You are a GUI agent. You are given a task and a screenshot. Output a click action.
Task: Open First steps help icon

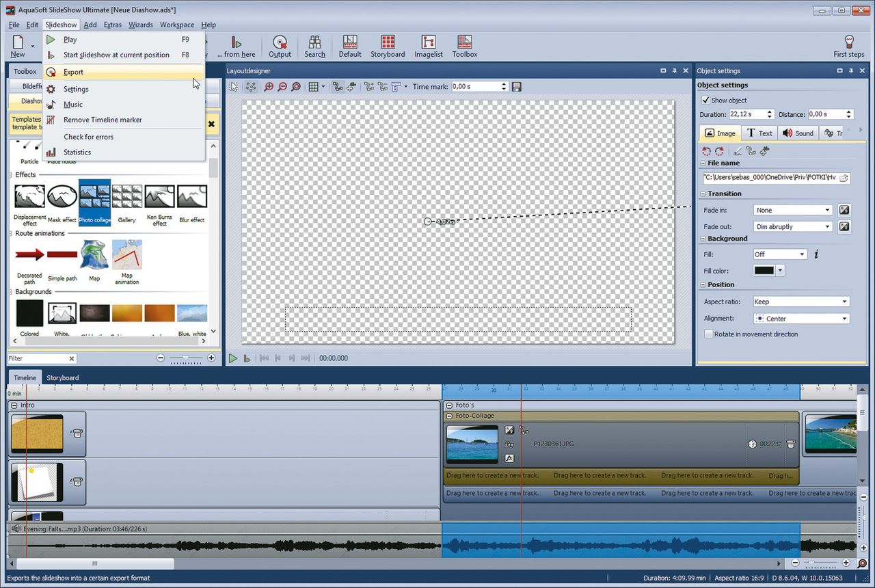[849, 45]
